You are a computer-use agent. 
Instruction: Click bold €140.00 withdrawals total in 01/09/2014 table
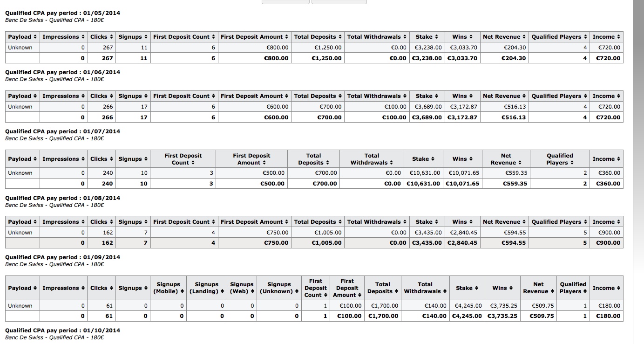tap(435, 316)
